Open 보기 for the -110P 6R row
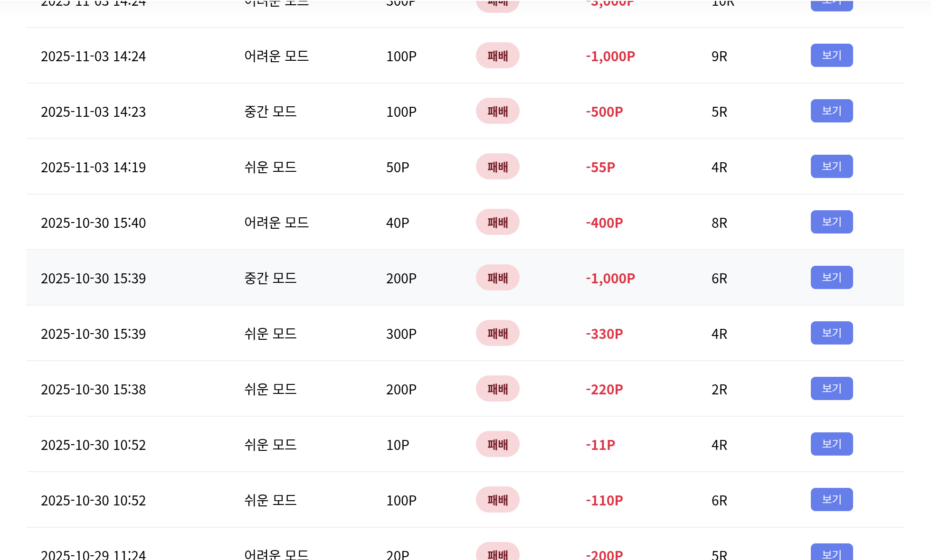Viewport: 931px width, 560px height. pos(831,500)
